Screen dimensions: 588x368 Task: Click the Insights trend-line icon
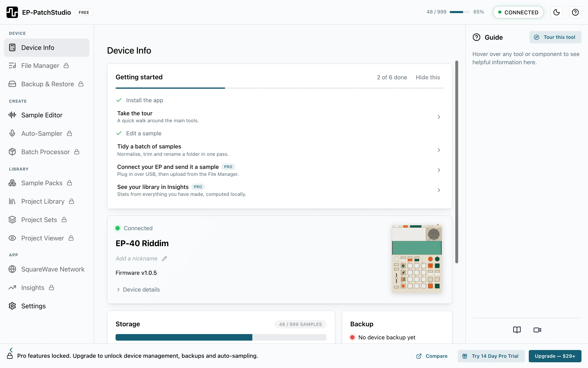point(12,288)
